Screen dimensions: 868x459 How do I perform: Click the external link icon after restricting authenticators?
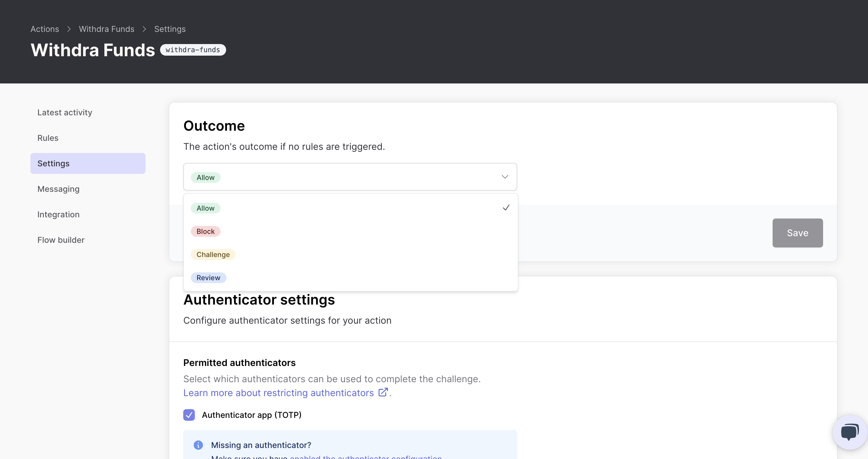click(383, 392)
